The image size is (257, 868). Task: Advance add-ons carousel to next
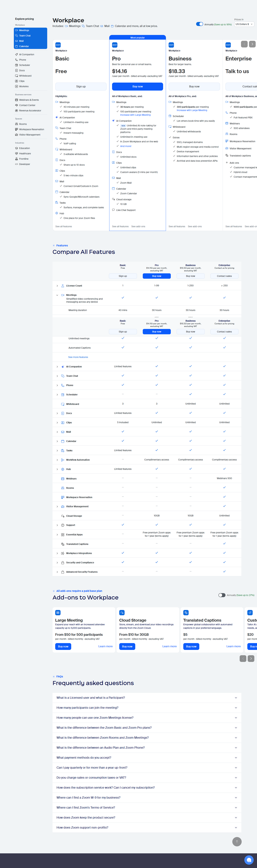coord(251,659)
